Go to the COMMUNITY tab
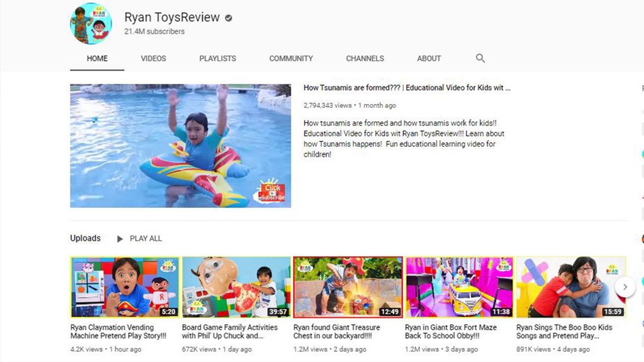The height and width of the screenshot is (362, 644). tap(291, 59)
